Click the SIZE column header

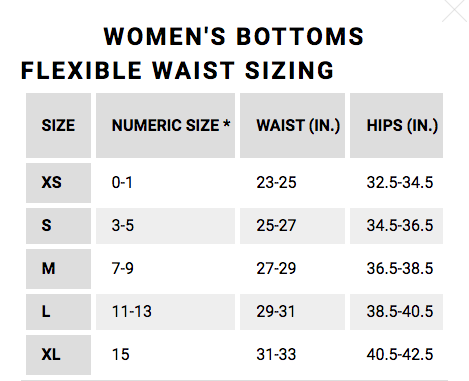coord(58,125)
